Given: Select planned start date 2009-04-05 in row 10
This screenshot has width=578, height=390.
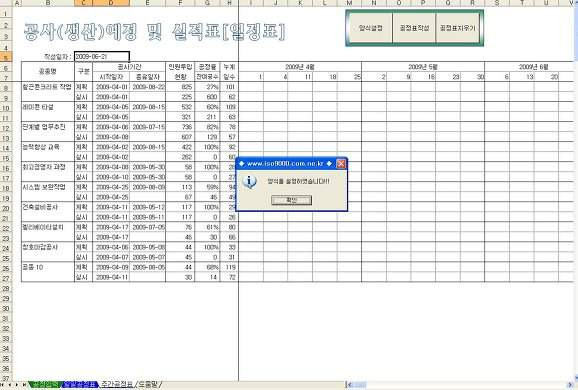Looking at the screenshot, I should coord(111,107).
